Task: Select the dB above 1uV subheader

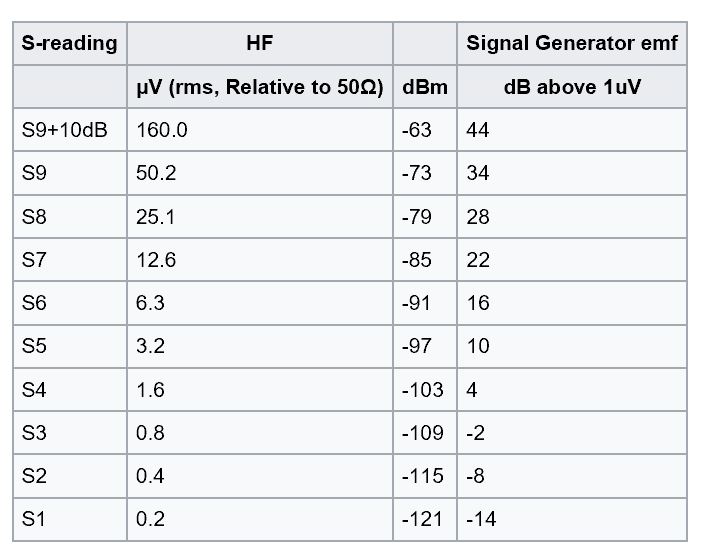Action: click(x=572, y=87)
